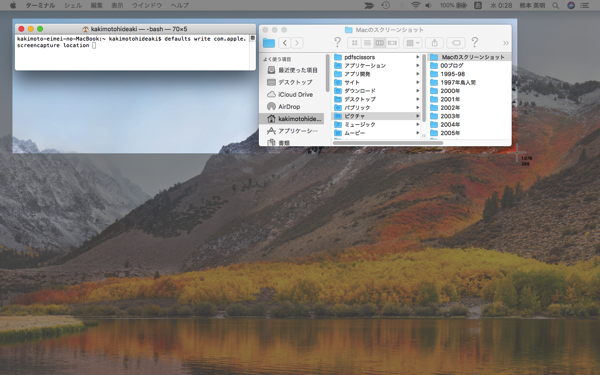Image resolution: width=600 pixels, height=375 pixels.
Task: Click the Finder horizontal scrollbar
Action: click(388, 143)
